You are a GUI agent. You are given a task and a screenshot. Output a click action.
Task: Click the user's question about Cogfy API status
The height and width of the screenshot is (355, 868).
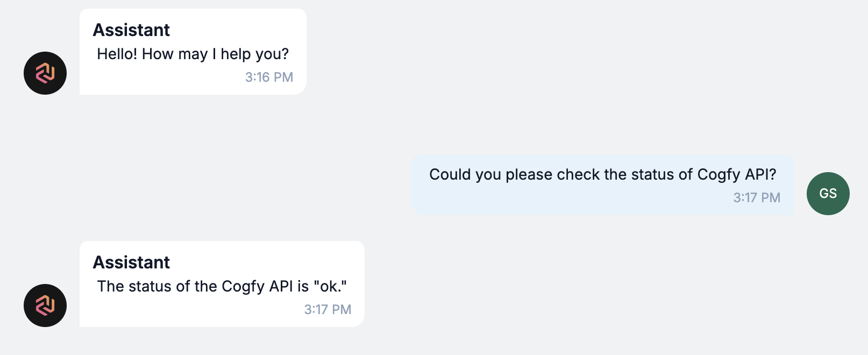pos(603,174)
